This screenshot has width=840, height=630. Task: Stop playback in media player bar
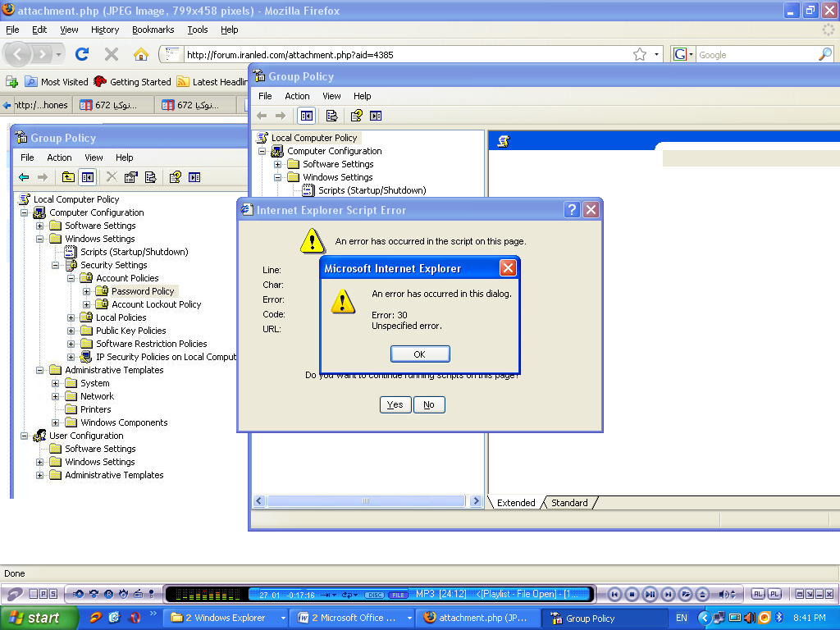(632, 594)
